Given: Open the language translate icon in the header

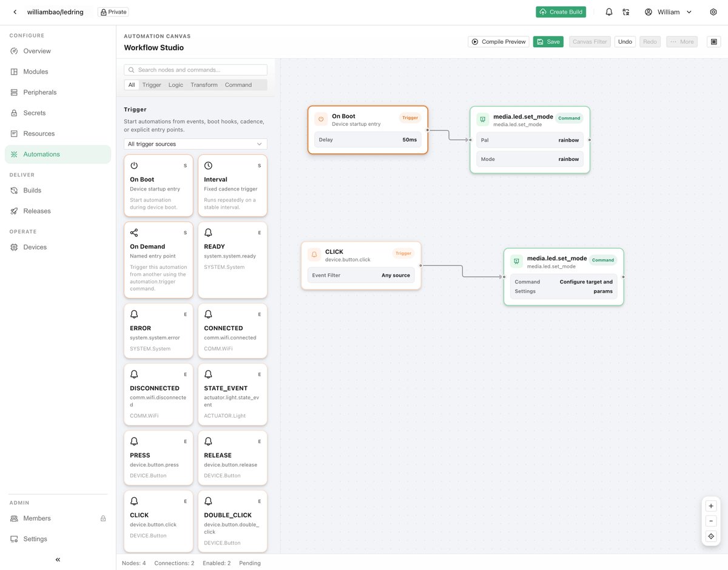Looking at the screenshot, I should click(x=626, y=12).
